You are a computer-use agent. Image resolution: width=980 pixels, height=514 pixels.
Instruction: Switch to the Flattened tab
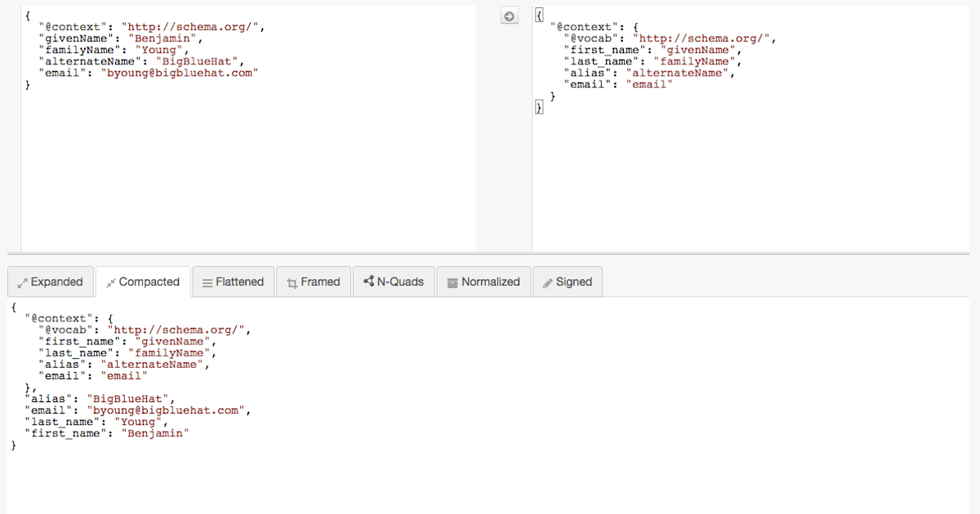point(233,281)
